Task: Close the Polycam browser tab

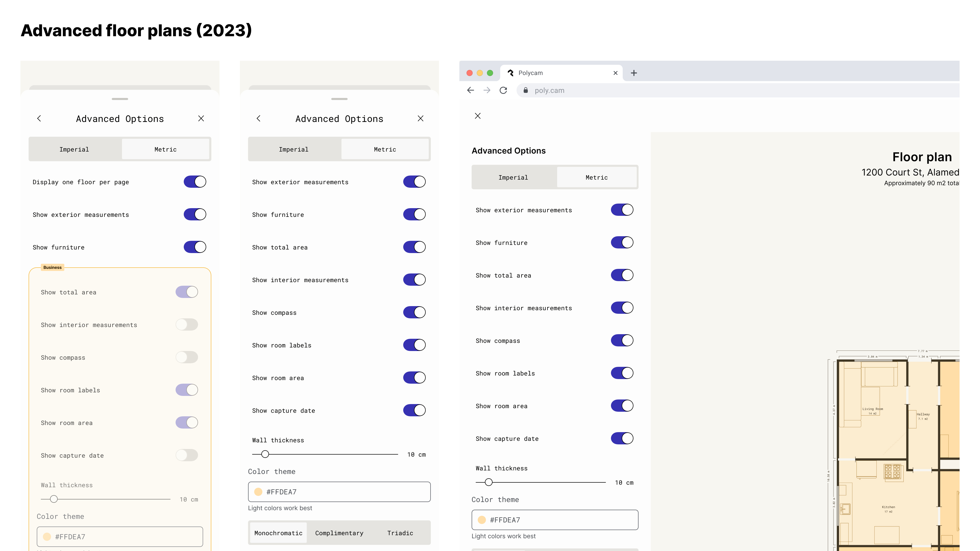Action: pyautogui.click(x=616, y=73)
